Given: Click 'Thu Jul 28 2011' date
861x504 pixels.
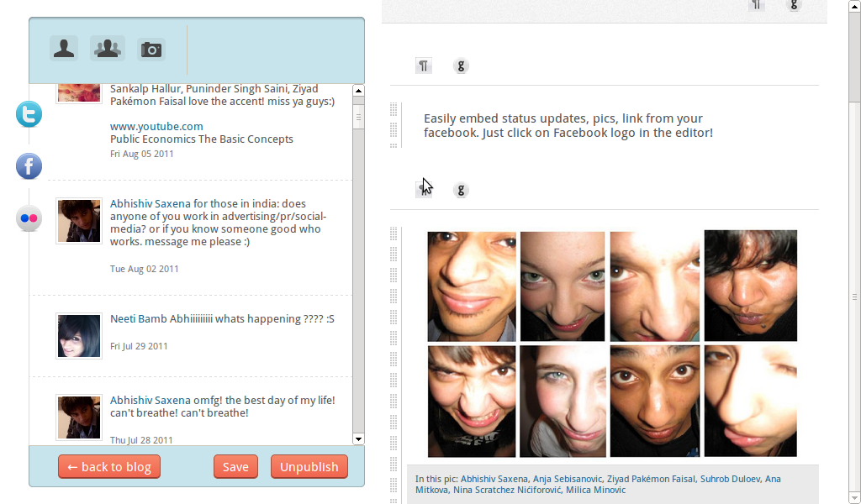Looking at the screenshot, I should 141,440.
